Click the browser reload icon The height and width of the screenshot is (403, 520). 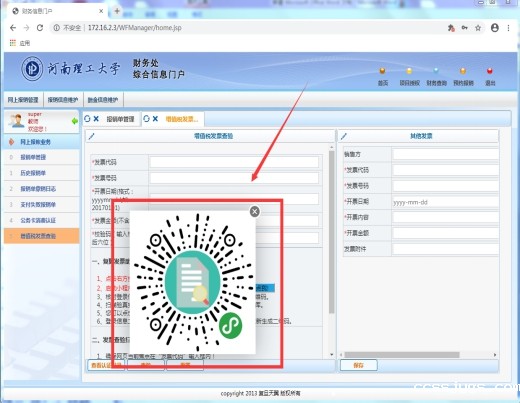pos(40,28)
